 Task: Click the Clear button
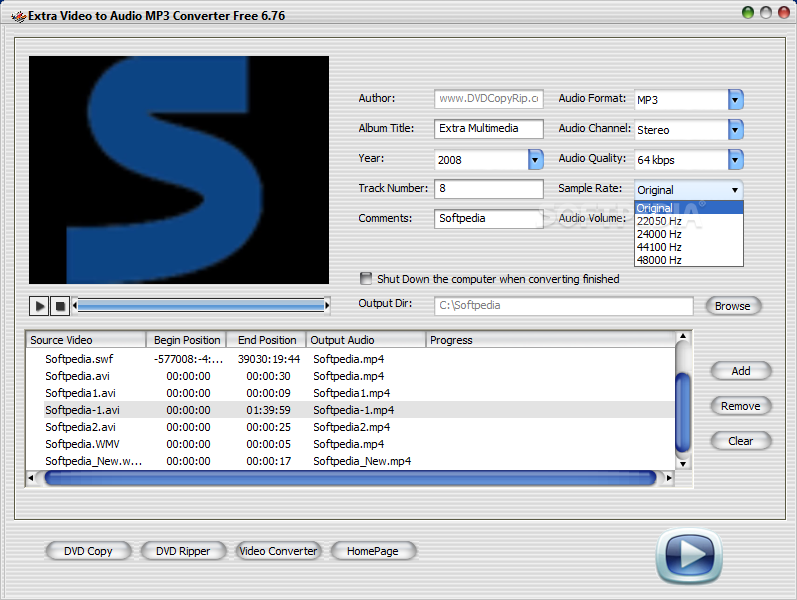pyautogui.click(x=741, y=441)
